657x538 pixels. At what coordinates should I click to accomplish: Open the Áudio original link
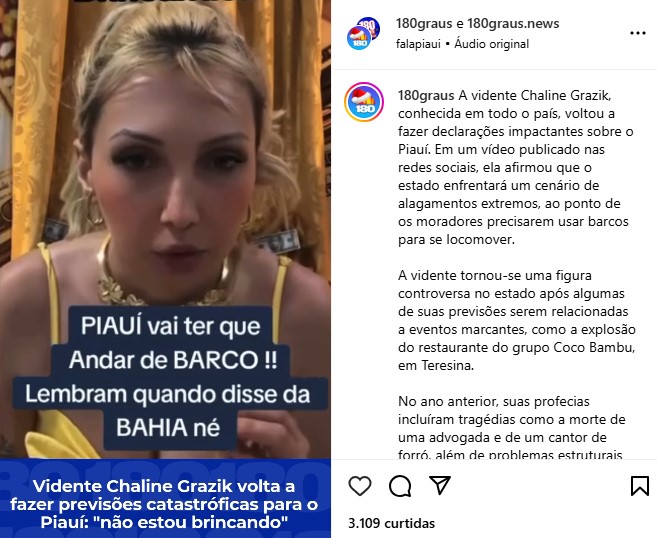coord(491,44)
